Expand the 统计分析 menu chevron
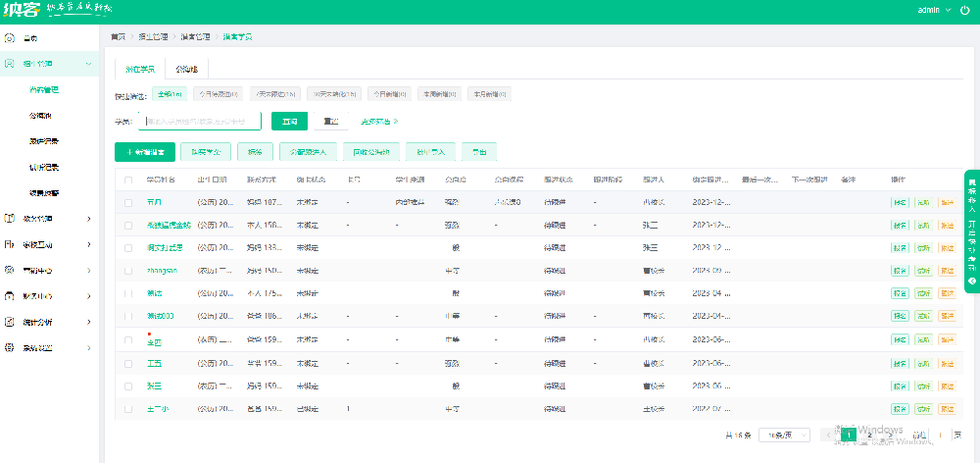 tap(89, 322)
